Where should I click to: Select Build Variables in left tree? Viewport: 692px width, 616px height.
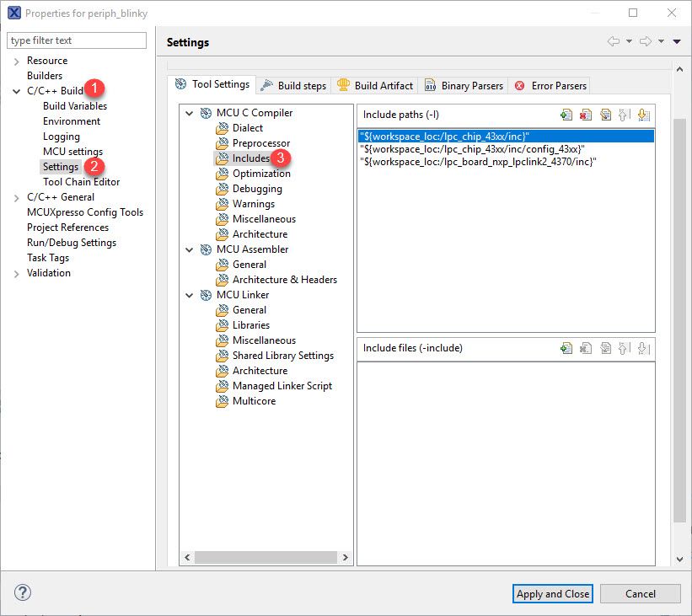(x=74, y=106)
